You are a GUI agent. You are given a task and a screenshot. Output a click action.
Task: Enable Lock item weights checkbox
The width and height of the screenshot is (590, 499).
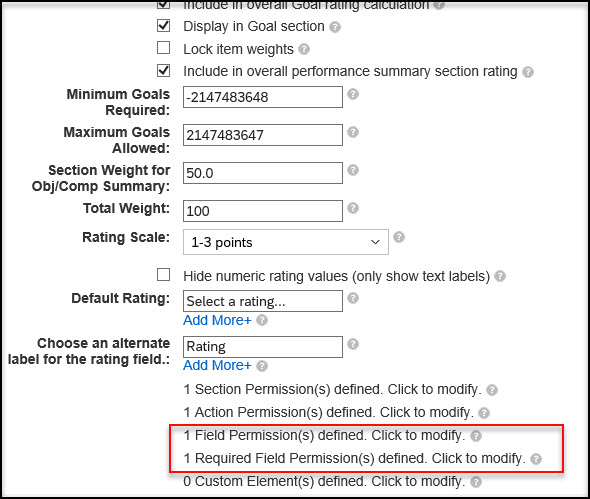[163, 48]
